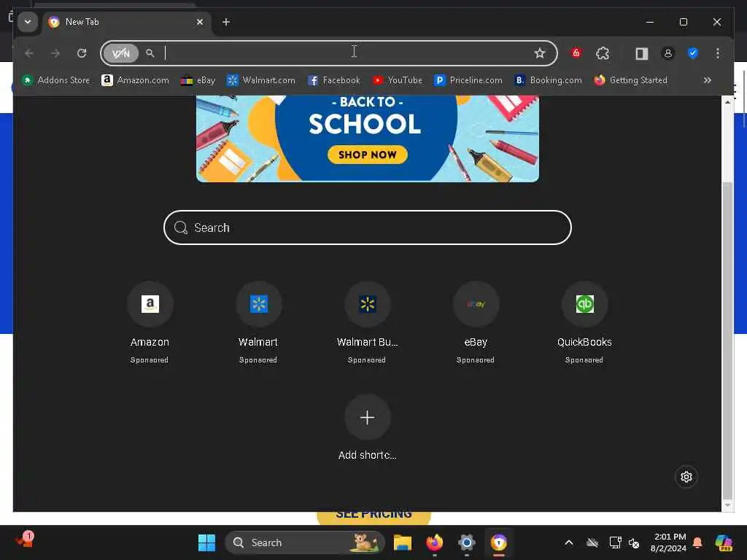Show hidden system tray icons

569,542
